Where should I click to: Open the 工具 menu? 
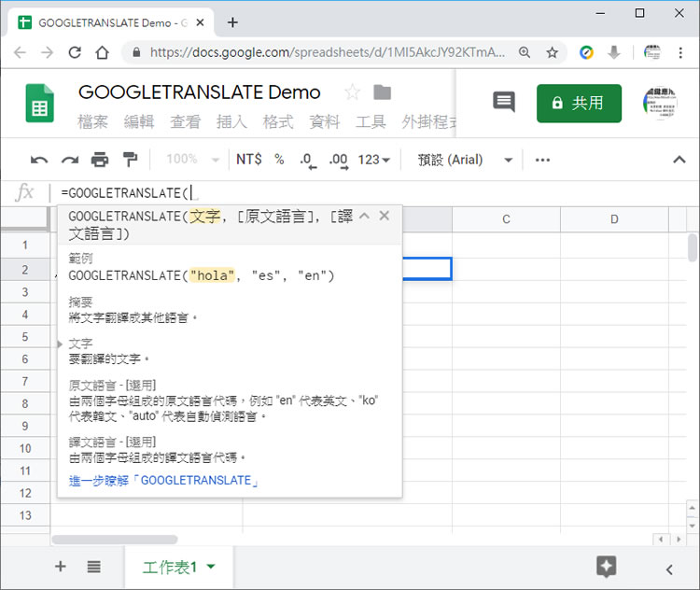pyautogui.click(x=371, y=121)
